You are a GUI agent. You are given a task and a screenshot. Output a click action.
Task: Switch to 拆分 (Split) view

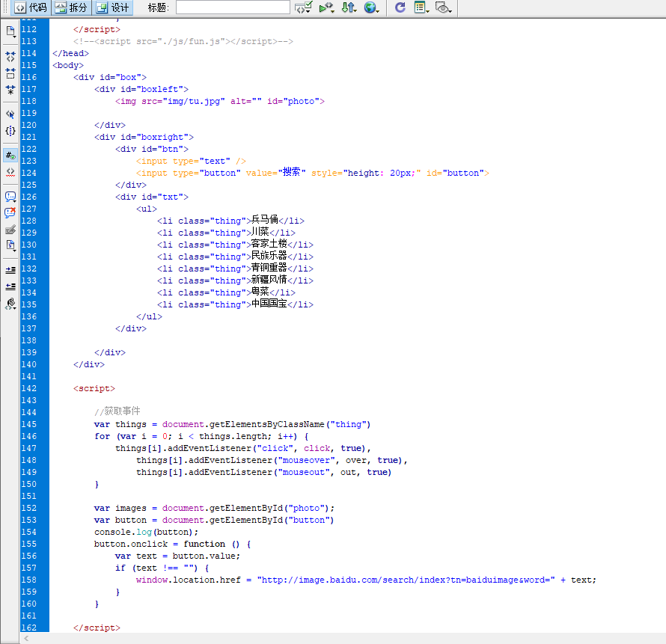click(72, 7)
